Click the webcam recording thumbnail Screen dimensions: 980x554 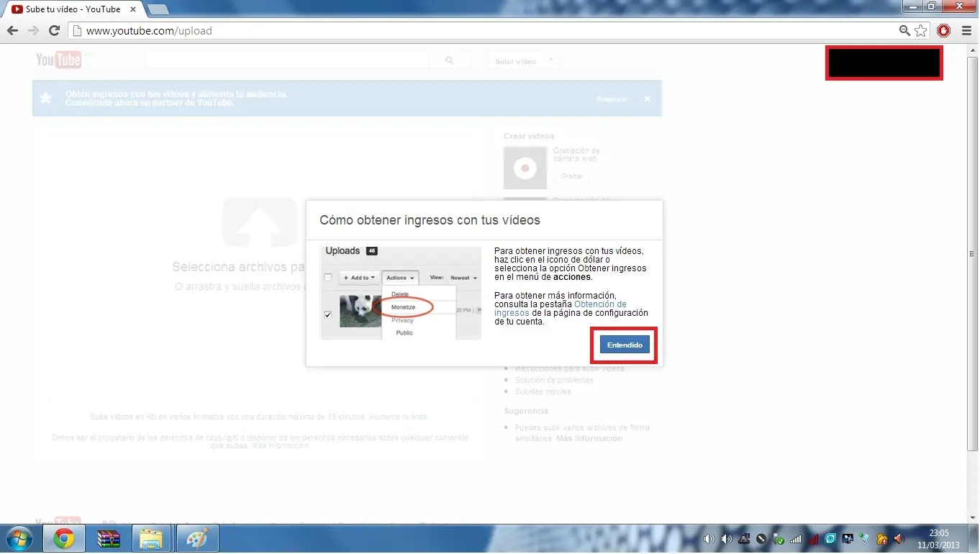tap(525, 168)
